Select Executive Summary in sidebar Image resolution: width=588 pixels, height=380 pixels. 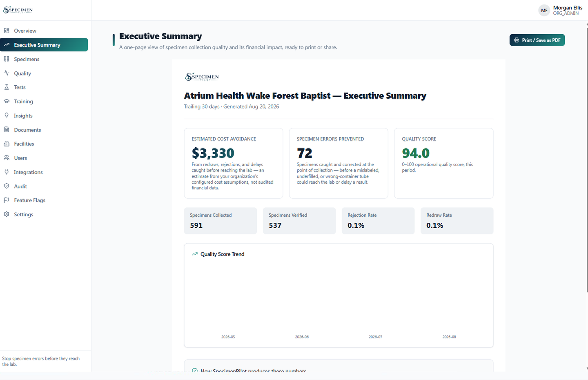click(44, 45)
